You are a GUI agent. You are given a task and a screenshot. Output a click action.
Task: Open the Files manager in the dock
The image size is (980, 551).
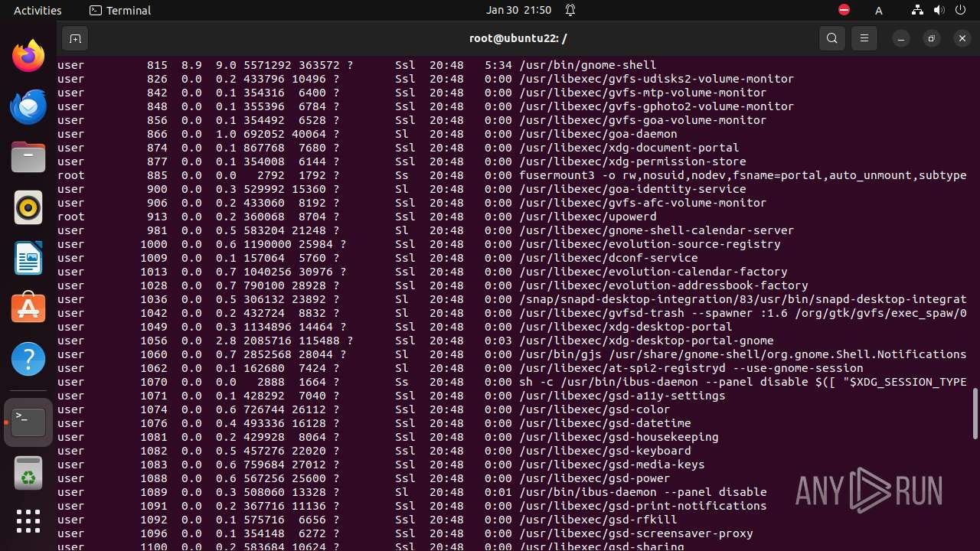pyautogui.click(x=28, y=157)
